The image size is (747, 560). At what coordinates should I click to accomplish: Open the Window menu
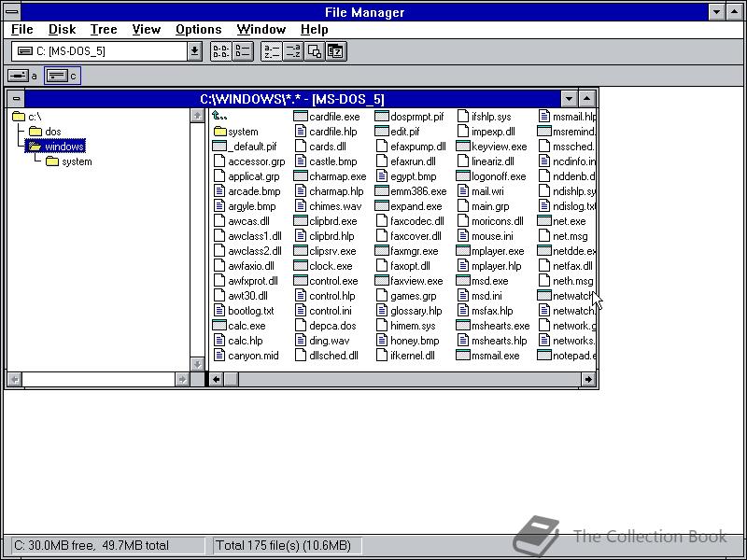coord(261,30)
